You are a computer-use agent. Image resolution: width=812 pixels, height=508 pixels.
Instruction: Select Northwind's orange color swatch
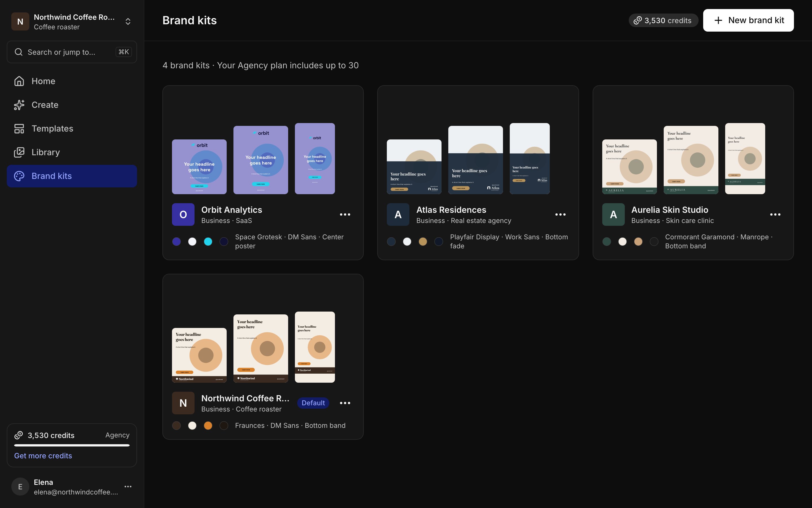coord(208,426)
